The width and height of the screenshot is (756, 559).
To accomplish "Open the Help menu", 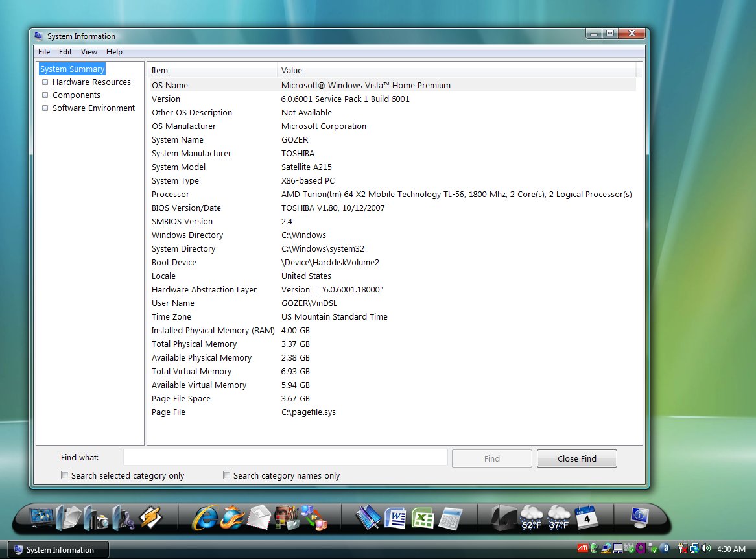I will 114,52.
